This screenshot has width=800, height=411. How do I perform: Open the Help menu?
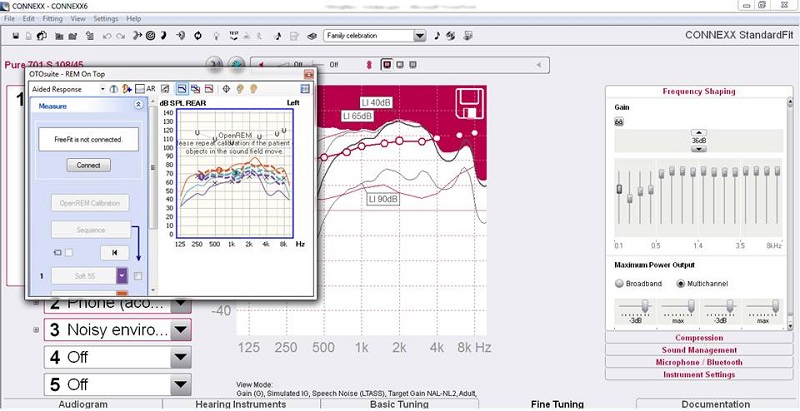134,19
